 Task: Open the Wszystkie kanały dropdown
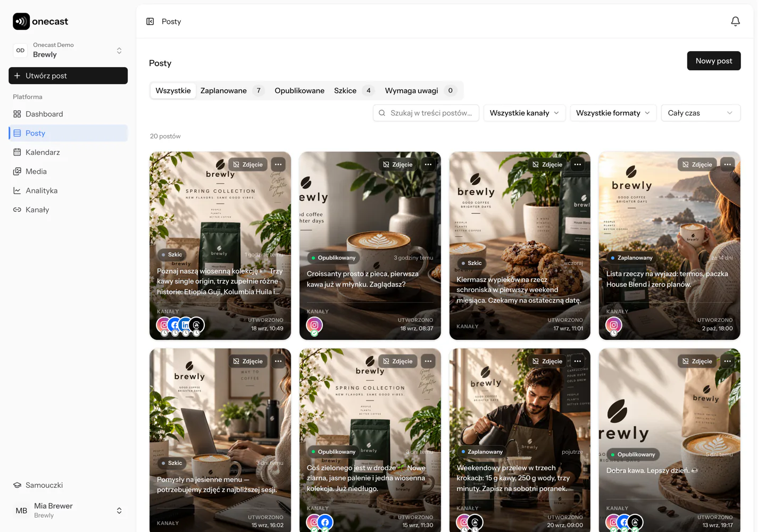click(x=524, y=113)
